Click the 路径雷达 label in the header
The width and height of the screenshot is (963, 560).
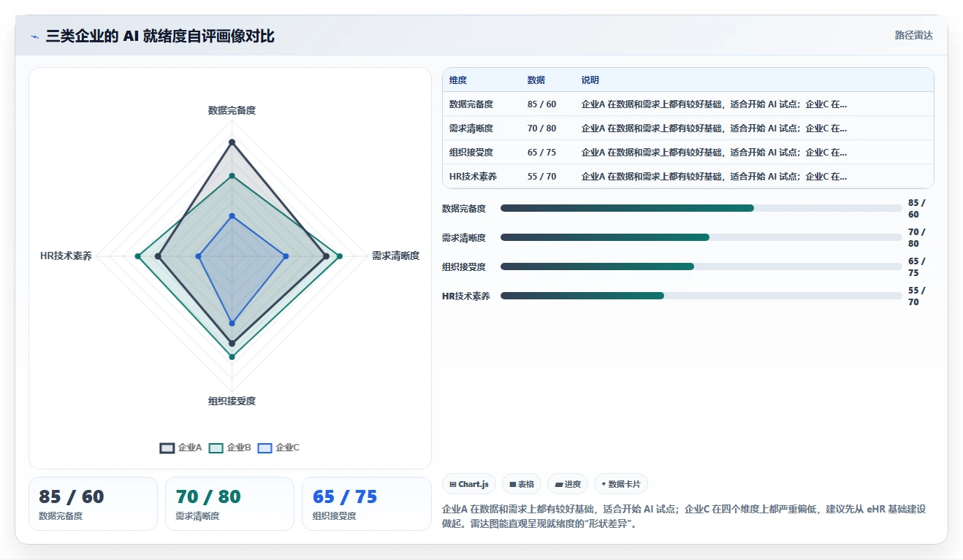(914, 35)
